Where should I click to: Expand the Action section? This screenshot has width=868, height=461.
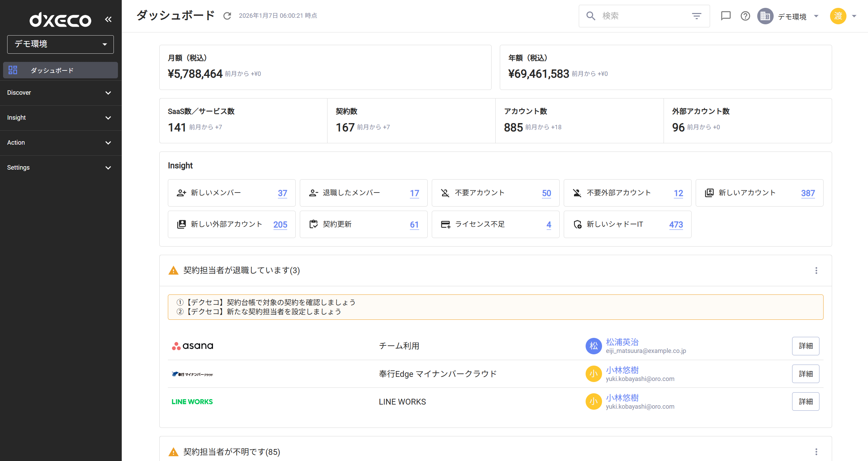60,143
